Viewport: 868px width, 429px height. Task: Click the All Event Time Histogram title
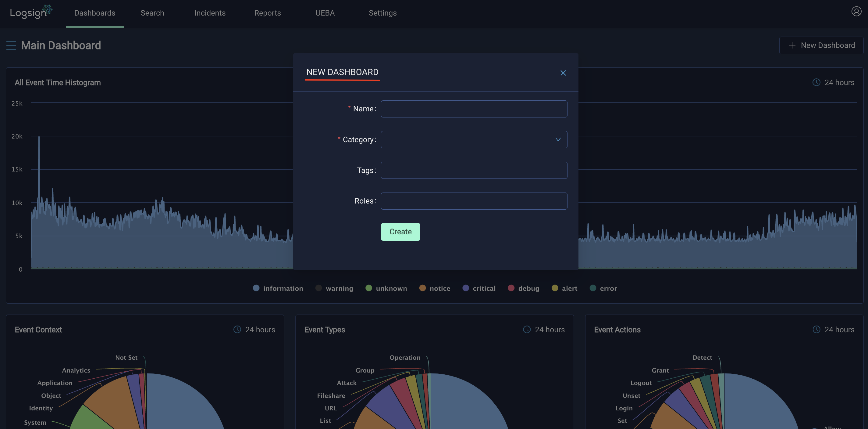[x=58, y=82]
